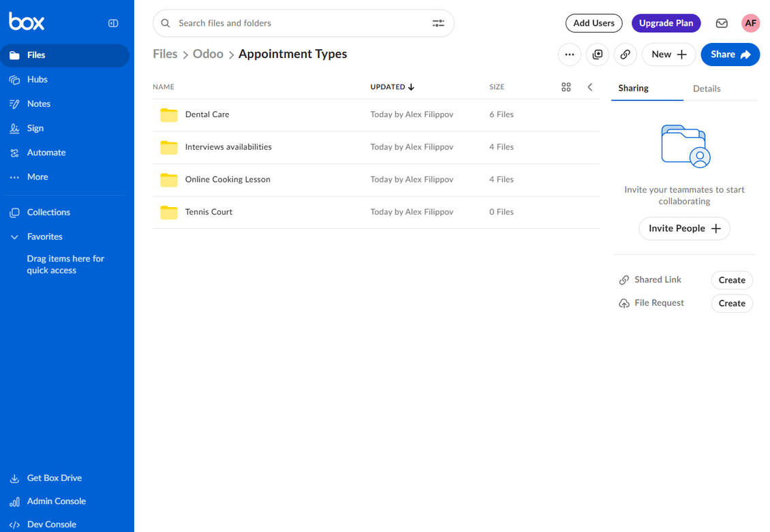
Task: Click the Box logo
Action: coord(27,21)
